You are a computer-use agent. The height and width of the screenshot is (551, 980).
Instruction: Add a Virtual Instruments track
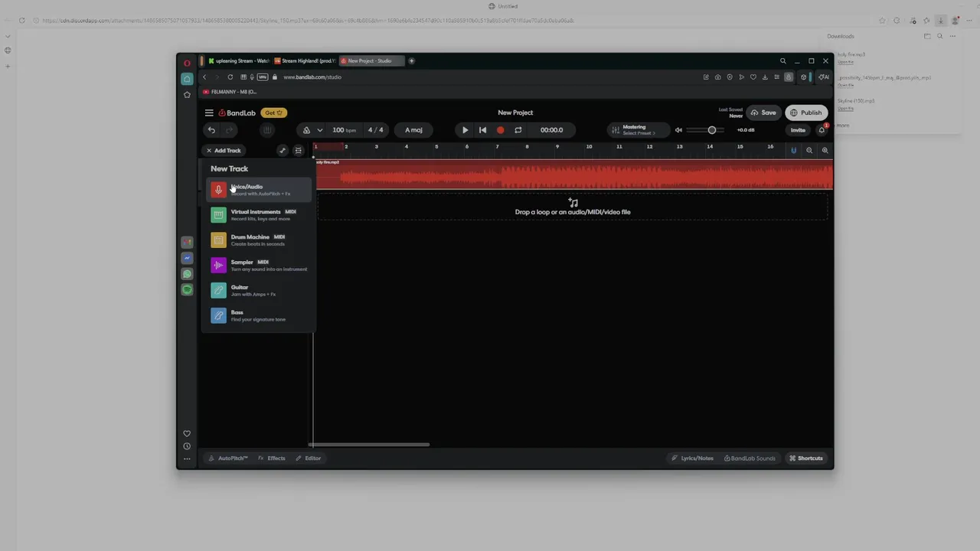click(259, 215)
